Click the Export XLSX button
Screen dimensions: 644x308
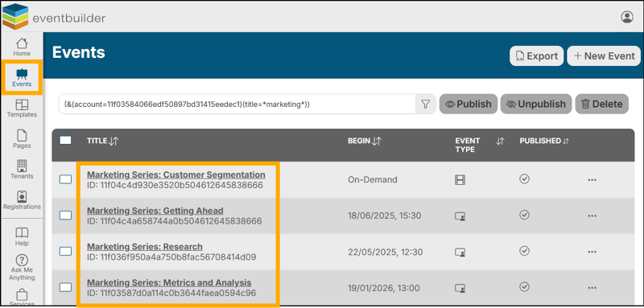(x=536, y=55)
